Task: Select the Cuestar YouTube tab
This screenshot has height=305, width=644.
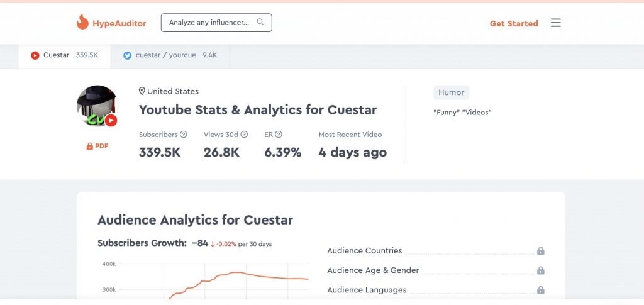Action: [x=65, y=55]
